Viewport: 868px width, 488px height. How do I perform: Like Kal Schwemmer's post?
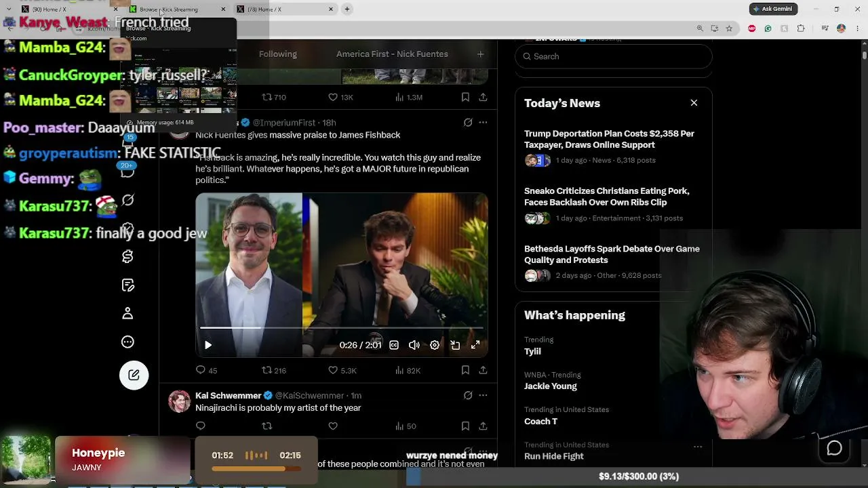coord(333,426)
